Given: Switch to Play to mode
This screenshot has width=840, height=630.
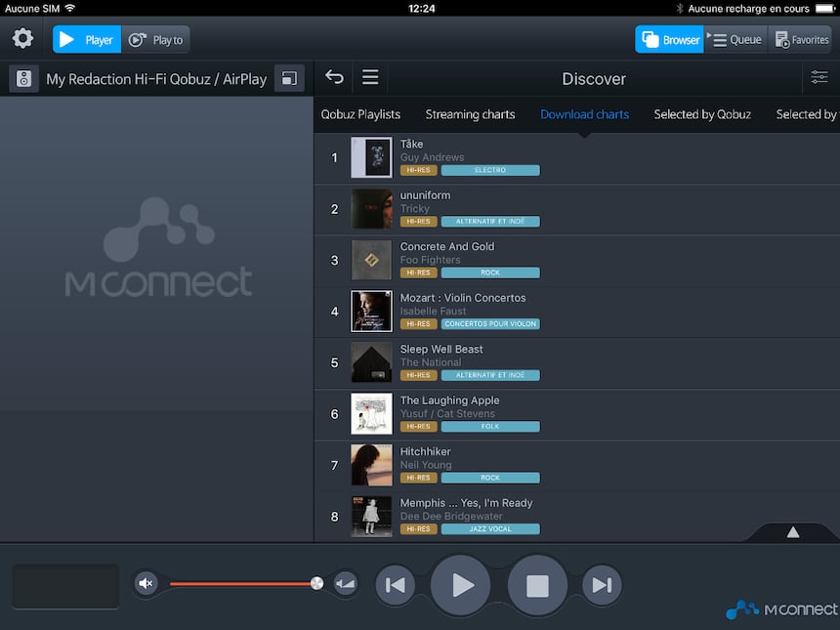Looking at the screenshot, I should (x=156, y=40).
